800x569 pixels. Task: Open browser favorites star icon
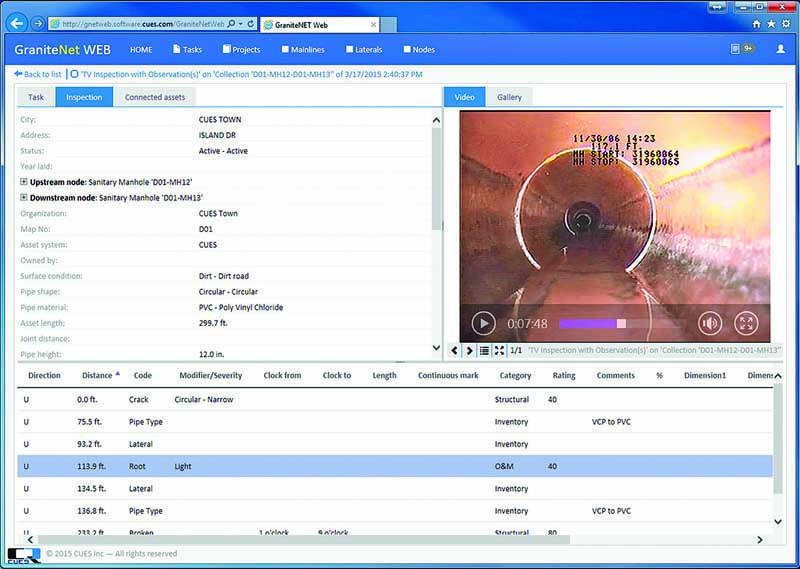click(x=771, y=24)
